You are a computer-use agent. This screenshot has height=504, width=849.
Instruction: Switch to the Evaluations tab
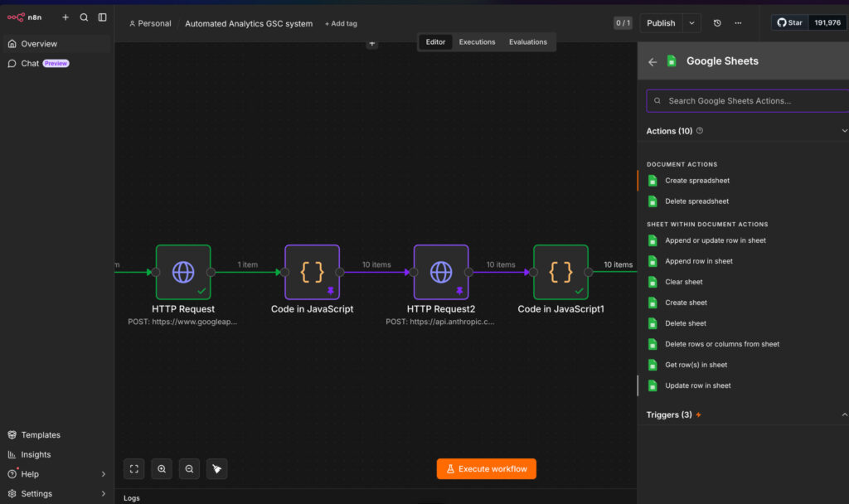[528, 42]
